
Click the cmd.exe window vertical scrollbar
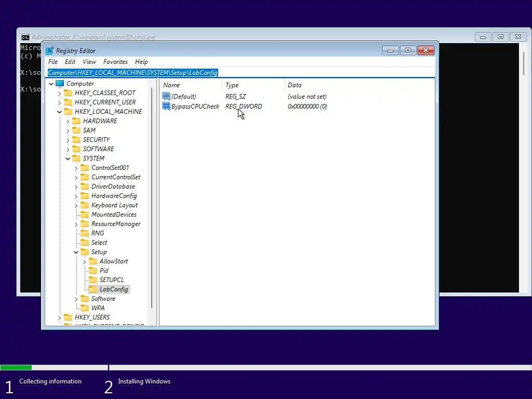point(524,63)
